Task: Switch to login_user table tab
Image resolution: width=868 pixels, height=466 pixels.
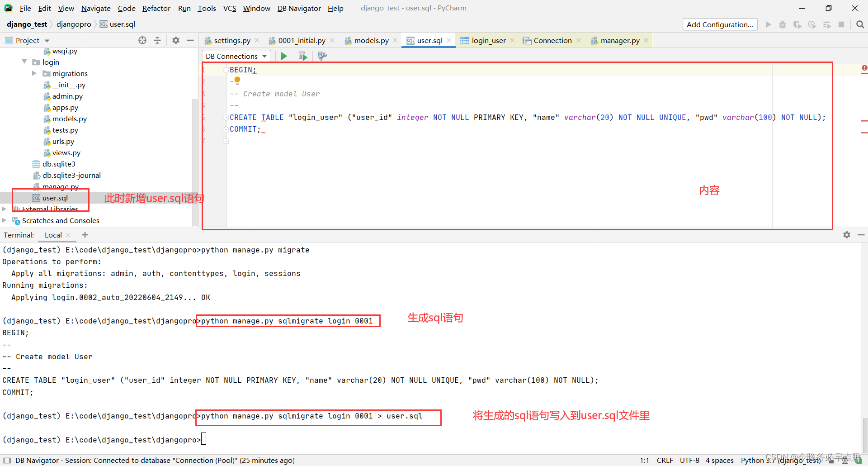Action: (x=488, y=40)
